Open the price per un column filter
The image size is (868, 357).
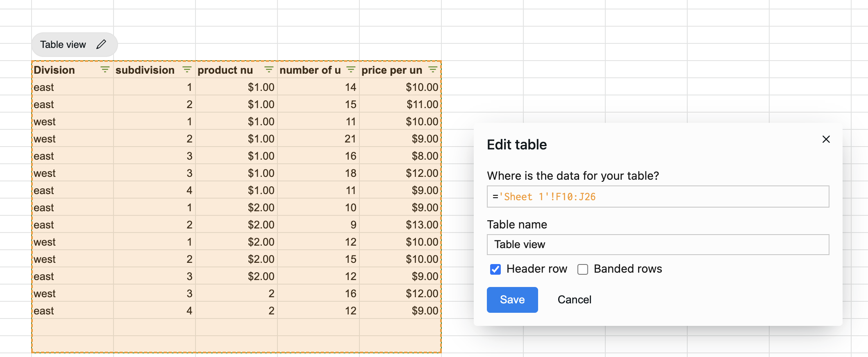[x=433, y=70]
